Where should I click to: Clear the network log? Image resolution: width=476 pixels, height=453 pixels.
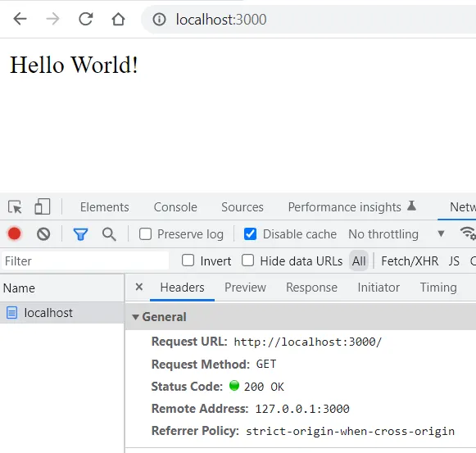click(x=43, y=234)
